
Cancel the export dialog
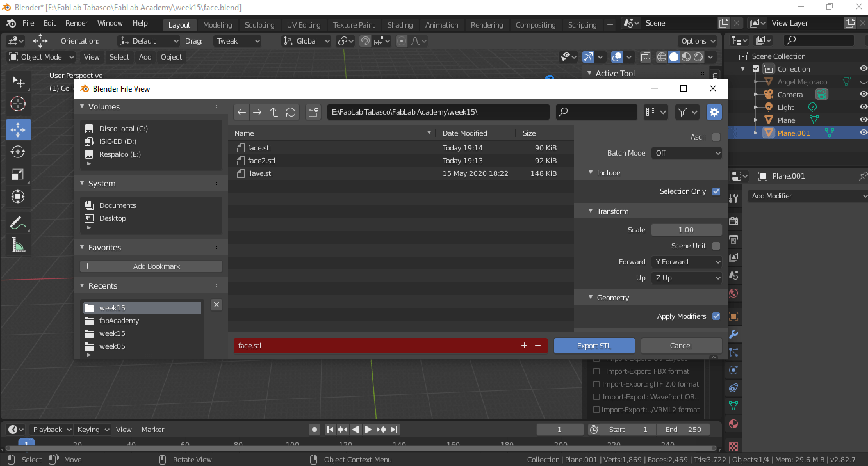tap(681, 346)
